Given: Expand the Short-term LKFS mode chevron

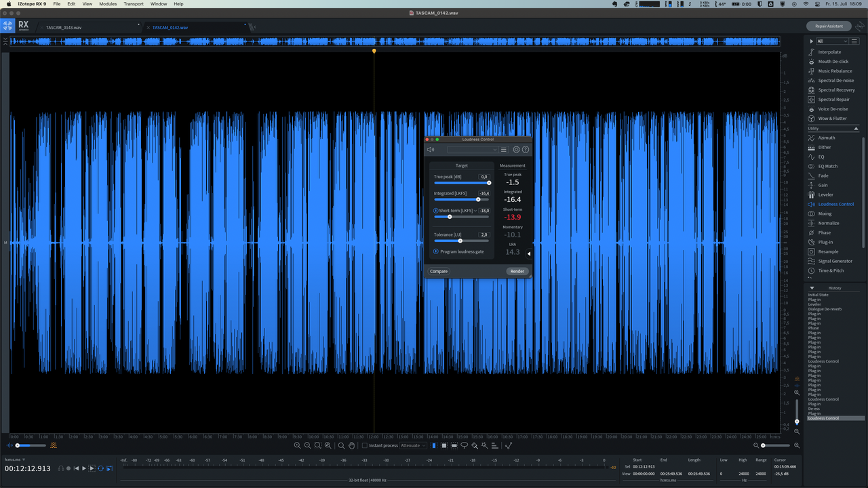Looking at the screenshot, I should click(476, 211).
